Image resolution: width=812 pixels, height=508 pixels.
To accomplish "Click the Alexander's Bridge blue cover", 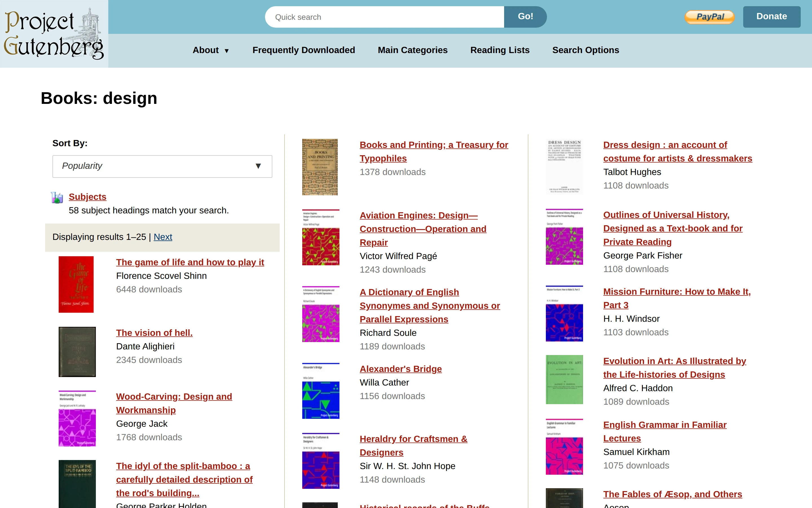I will [321, 391].
